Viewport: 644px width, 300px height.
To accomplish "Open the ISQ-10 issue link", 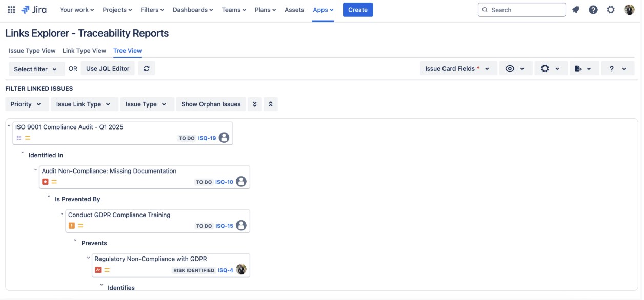I will tap(224, 182).
